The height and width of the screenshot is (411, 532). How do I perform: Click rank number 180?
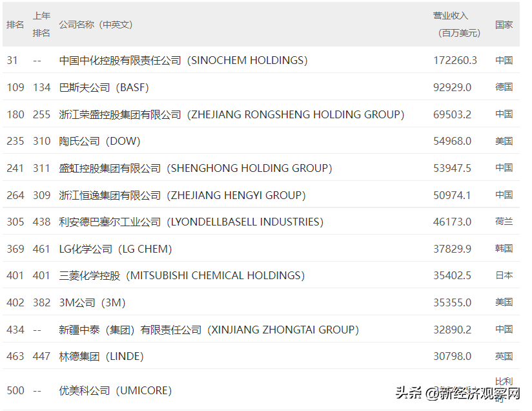tap(15, 114)
